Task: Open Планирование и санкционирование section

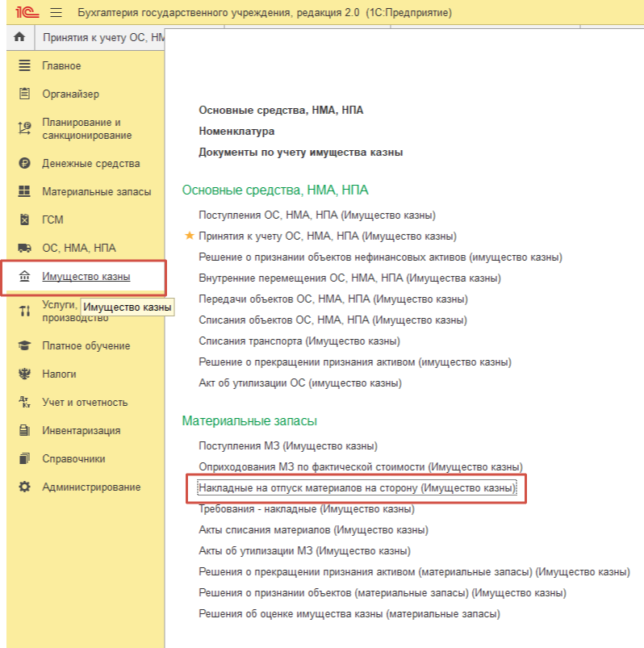Action: [87, 128]
